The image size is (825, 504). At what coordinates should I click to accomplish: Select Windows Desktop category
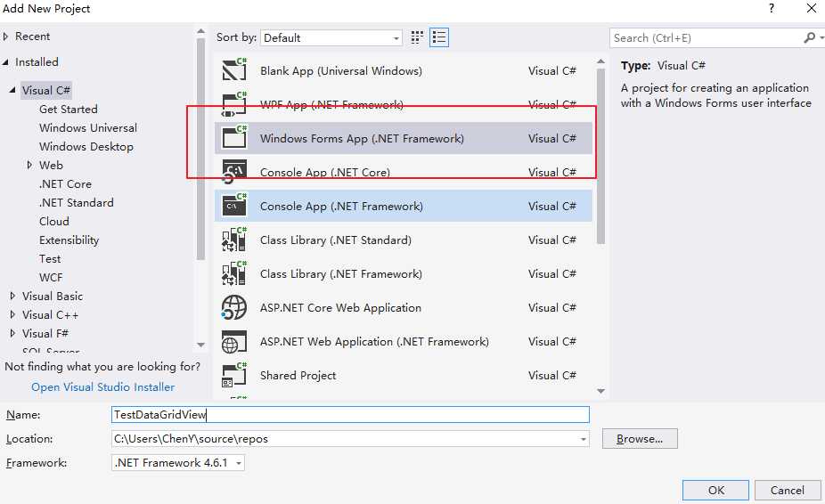click(86, 146)
